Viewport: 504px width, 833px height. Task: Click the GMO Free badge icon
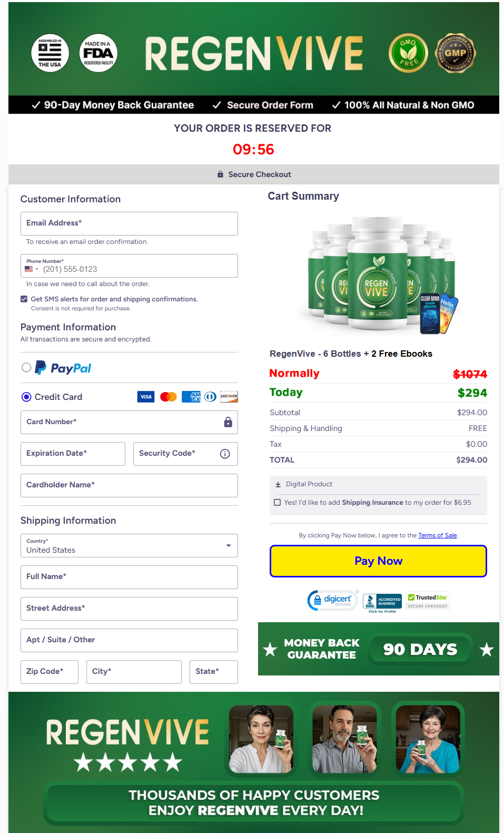(x=408, y=53)
